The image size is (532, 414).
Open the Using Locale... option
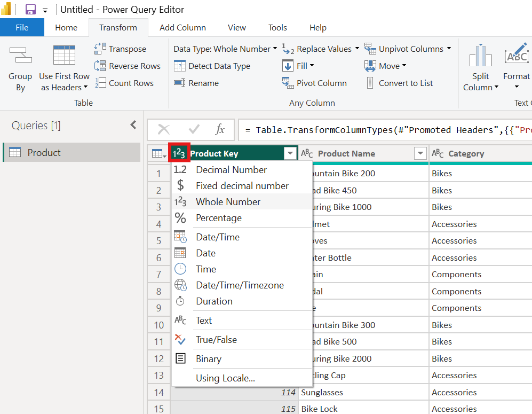click(242, 378)
